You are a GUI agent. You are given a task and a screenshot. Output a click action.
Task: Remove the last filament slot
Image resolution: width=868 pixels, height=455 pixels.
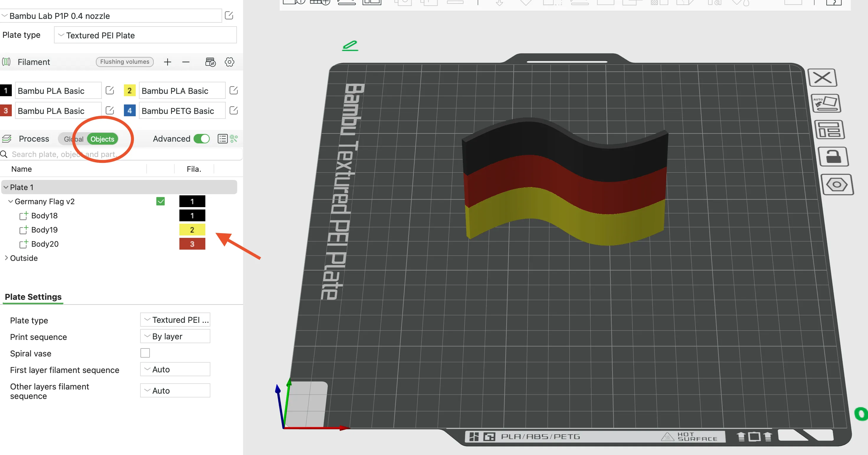186,62
